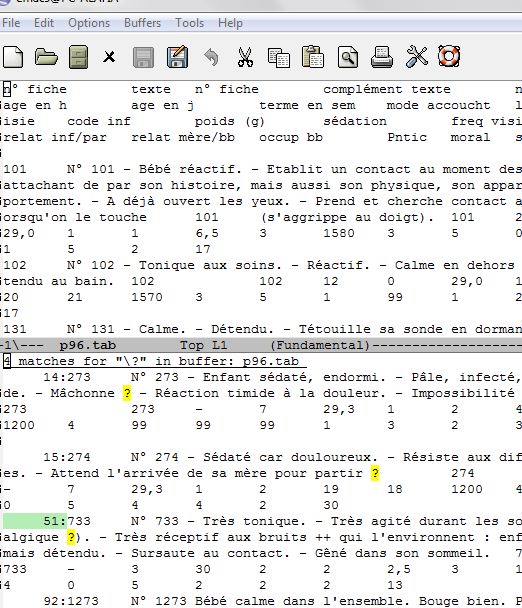The image size is (522, 608).
Task: Open the File menu
Action: click(11, 23)
